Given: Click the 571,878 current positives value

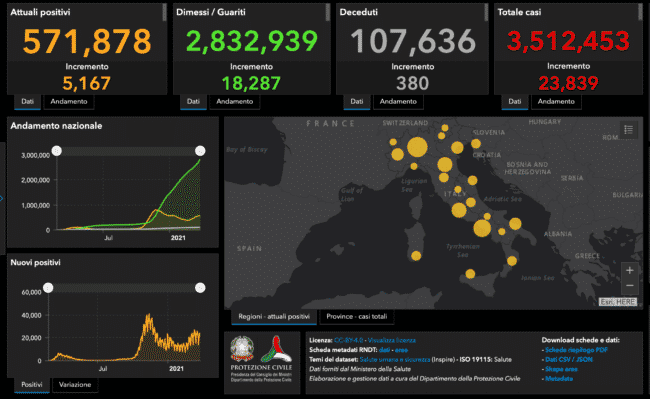Looking at the screenshot, I should tap(87, 41).
